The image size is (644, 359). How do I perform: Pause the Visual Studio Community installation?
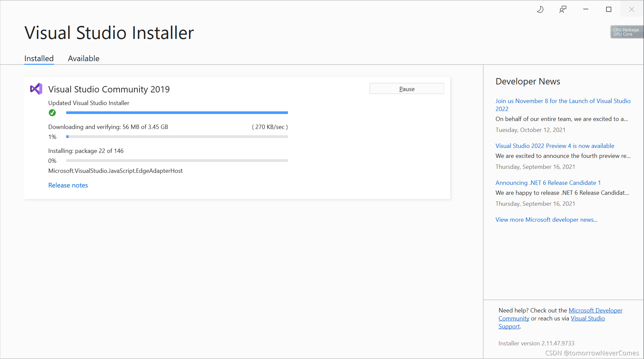tap(407, 89)
